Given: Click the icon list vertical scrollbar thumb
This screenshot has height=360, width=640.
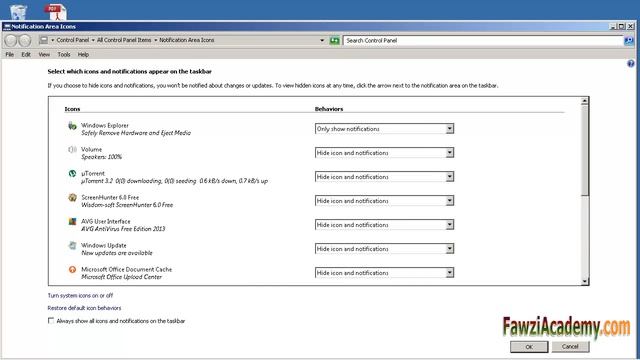Looking at the screenshot, I should (x=585, y=150).
